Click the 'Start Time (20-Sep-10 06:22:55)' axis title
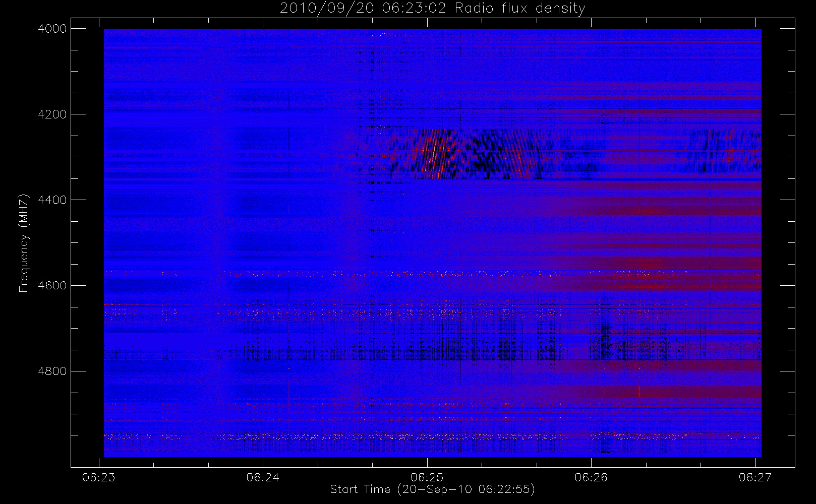The height and width of the screenshot is (504, 816). point(432,489)
